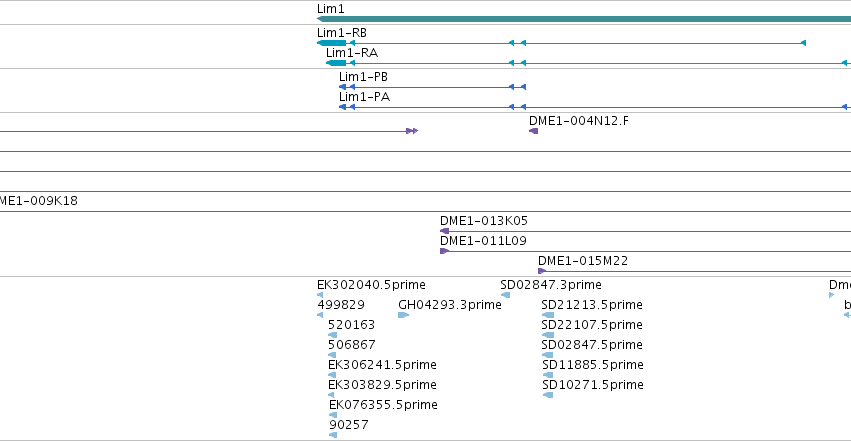Select the Lim1-PB protein feature

[x=433, y=87]
